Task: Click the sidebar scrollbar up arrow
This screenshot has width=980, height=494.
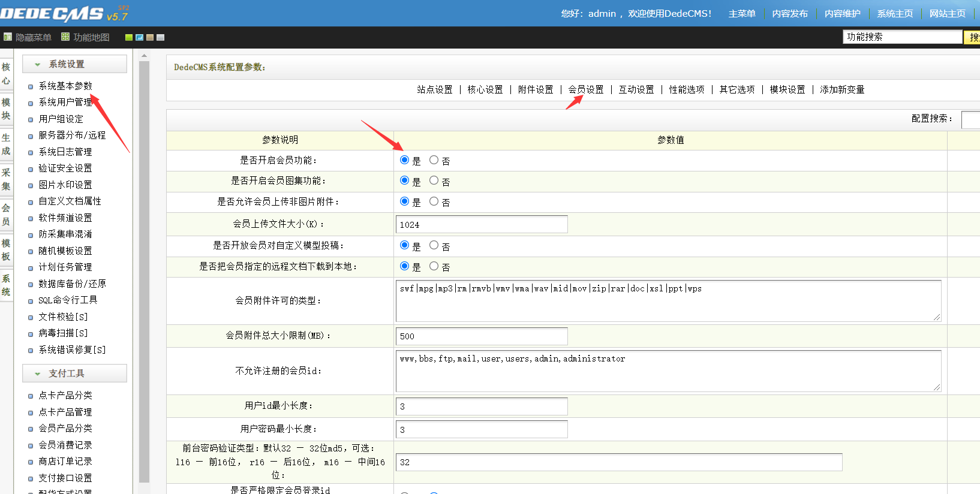Action: 144,56
